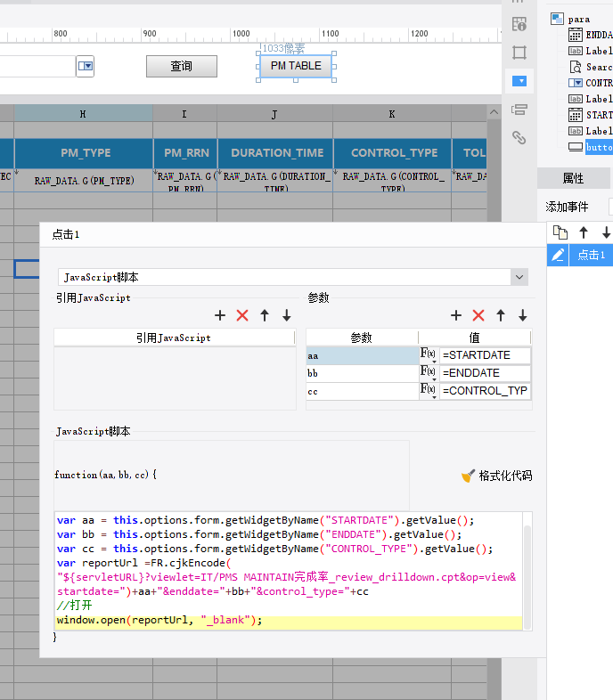Select parameter row aa
The height and width of the screenshot is (700, 613).
(x=362, y=356)
